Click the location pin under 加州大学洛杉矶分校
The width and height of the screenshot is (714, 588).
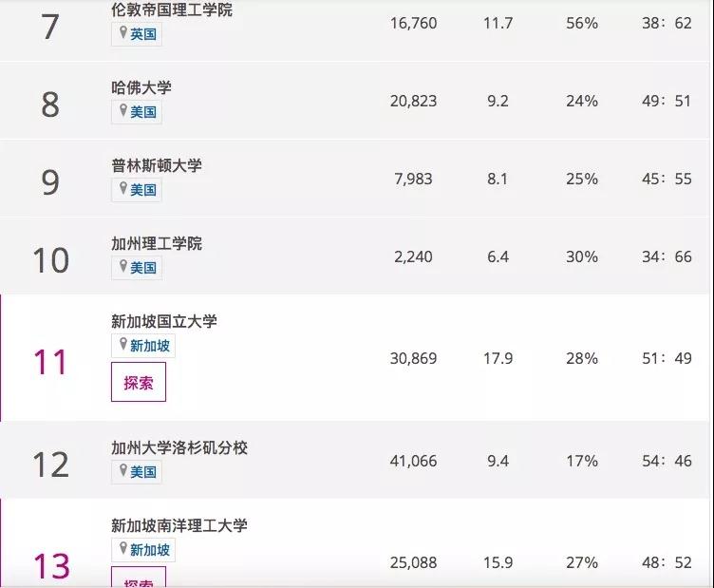pyautogui.click(x=122, y=470)
